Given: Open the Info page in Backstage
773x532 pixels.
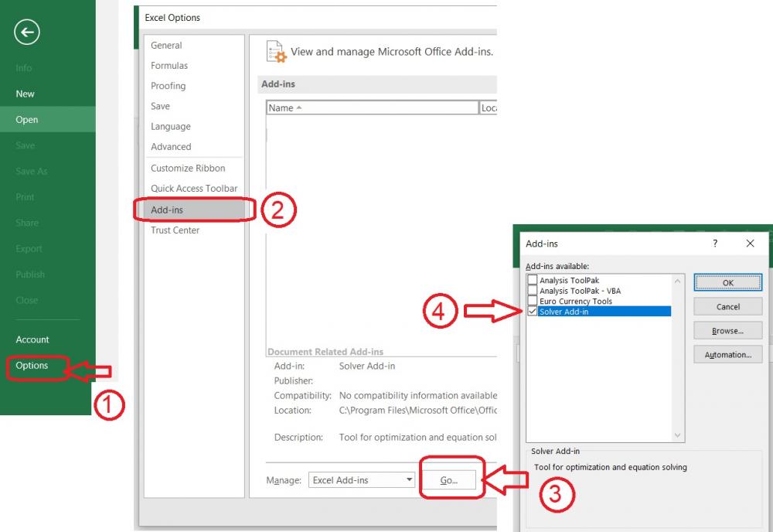Looking at the screenshot, I should 24,68.
